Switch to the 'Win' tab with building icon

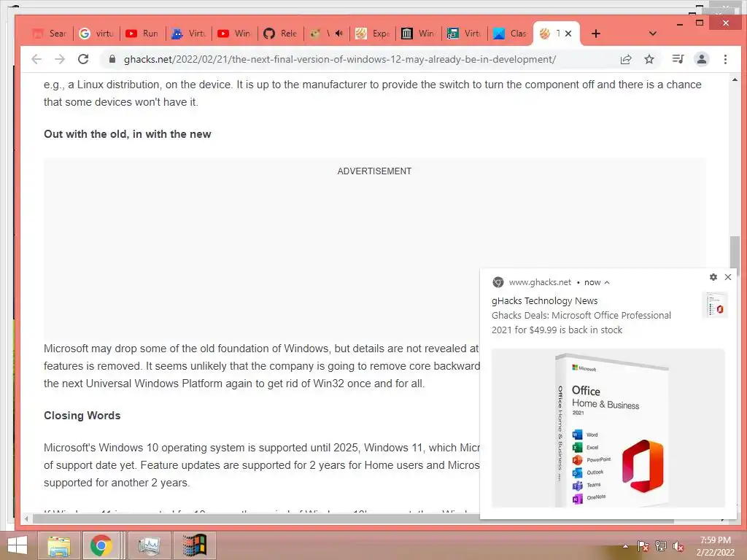coord(418,34)
